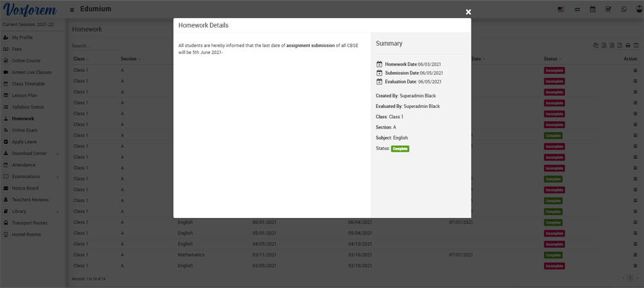Open the checkbox task icon in header
Viewport: 644px width, 288px height.
608,10
